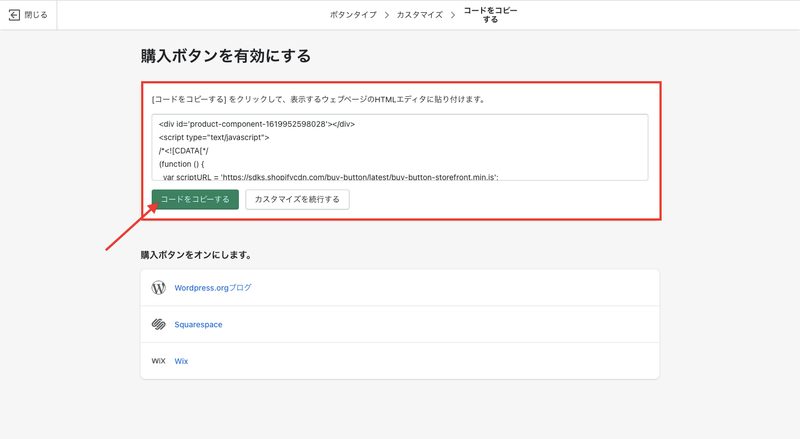Open the Wordpress.orgブログ link

pos(213,288)
